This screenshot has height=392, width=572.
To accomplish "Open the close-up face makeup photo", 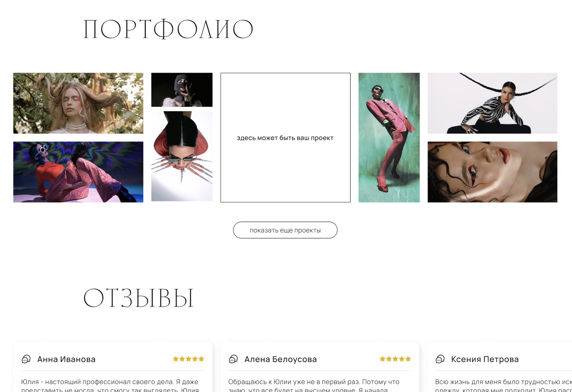I will [492, 172].
